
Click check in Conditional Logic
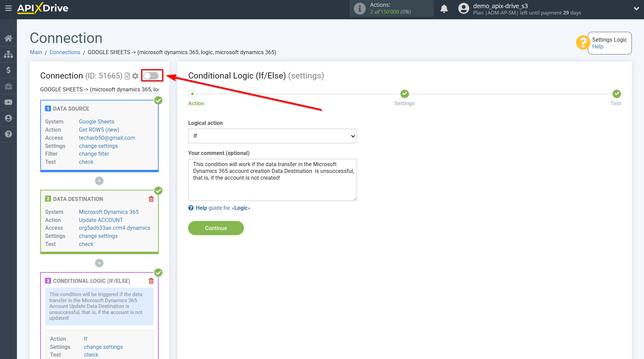[91, 355]
